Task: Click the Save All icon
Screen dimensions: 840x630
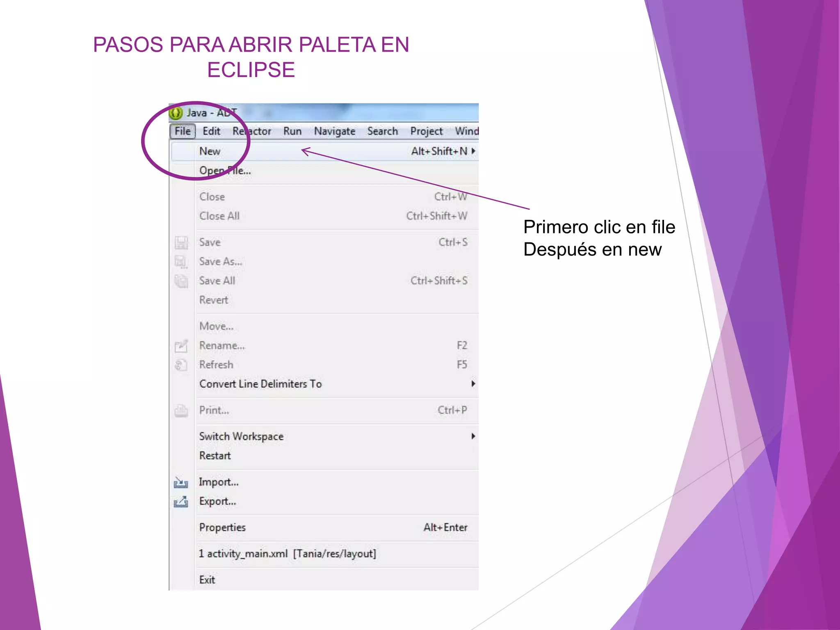Action: (181, 281)
